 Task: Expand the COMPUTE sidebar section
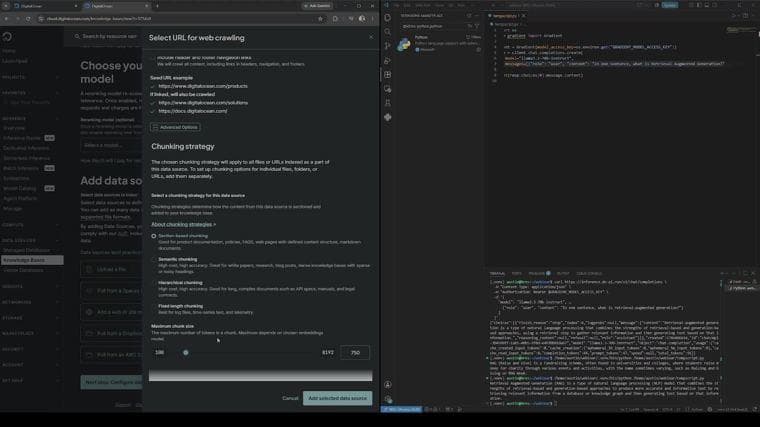click(32, 225)
